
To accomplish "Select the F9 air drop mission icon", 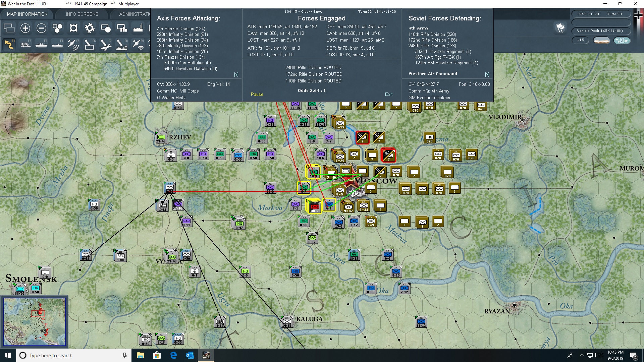I will click(138, 44).
